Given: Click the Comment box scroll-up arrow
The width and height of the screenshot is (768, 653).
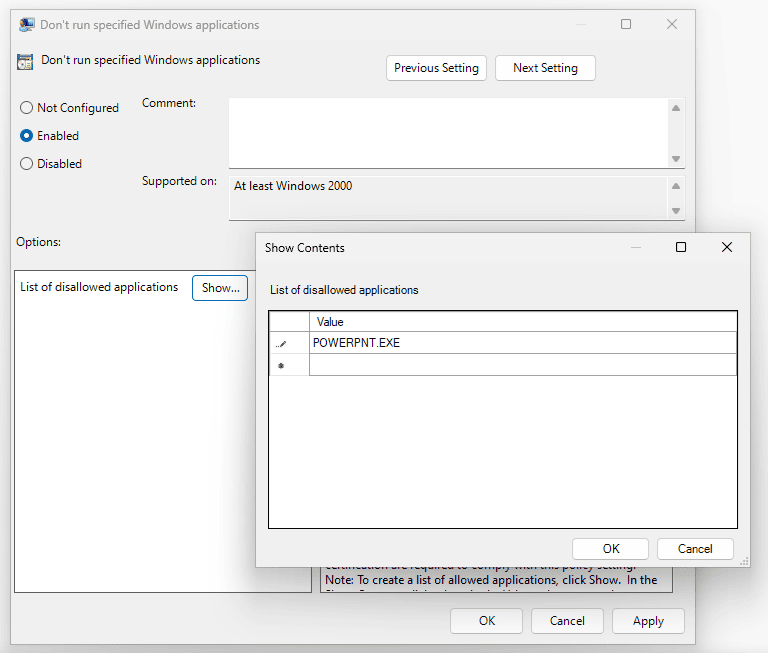Looking at the screenshot, I should coord(676,108).
